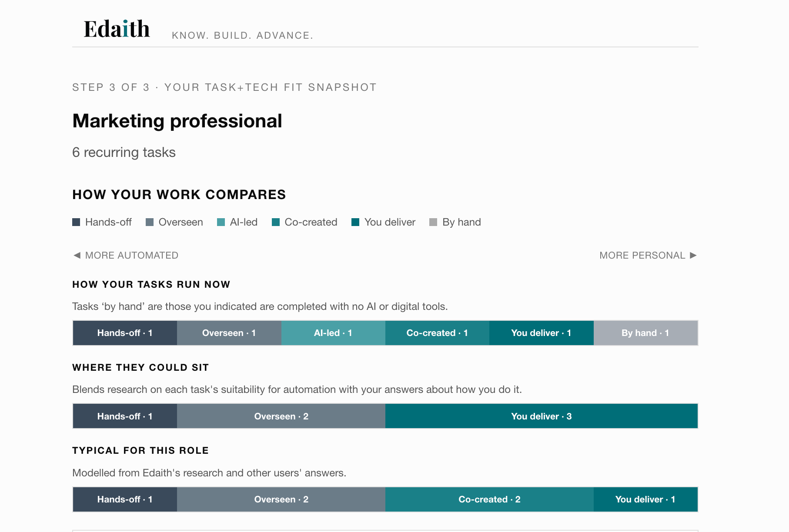Click the Marketing professional heading

177,121
